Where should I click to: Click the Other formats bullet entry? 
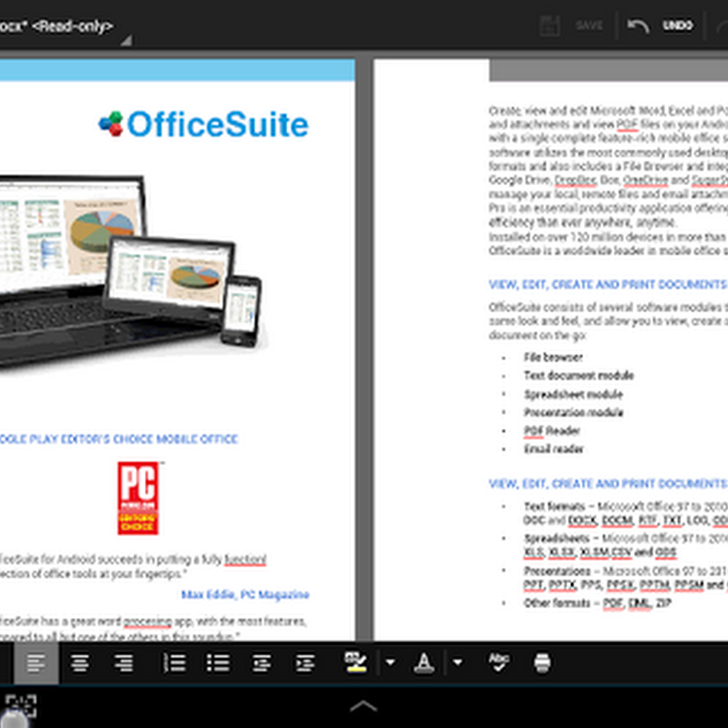click(x=597, y=603)
